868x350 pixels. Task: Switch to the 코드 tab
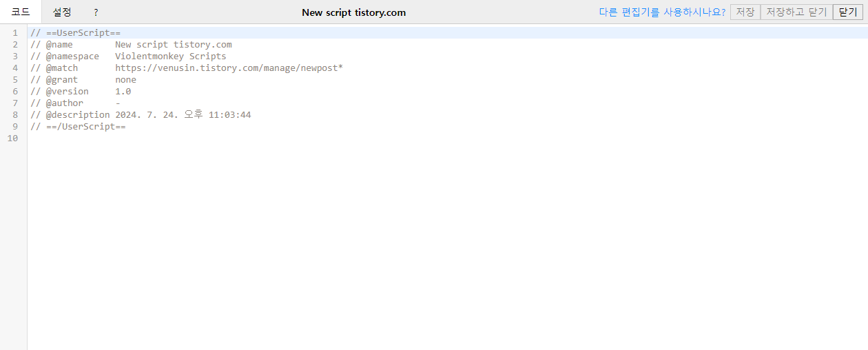click(21, 12)
